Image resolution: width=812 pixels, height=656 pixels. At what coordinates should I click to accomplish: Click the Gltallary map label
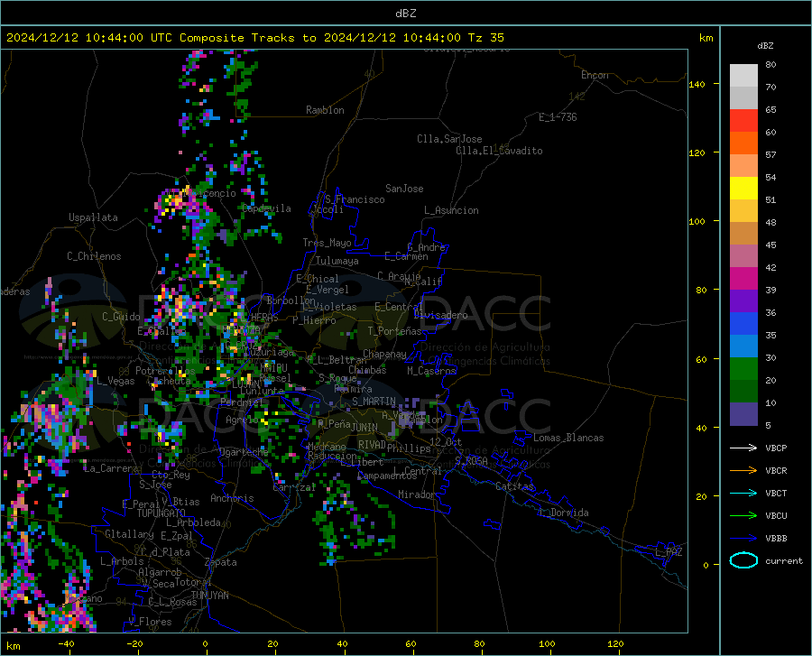tap(129, 534)
